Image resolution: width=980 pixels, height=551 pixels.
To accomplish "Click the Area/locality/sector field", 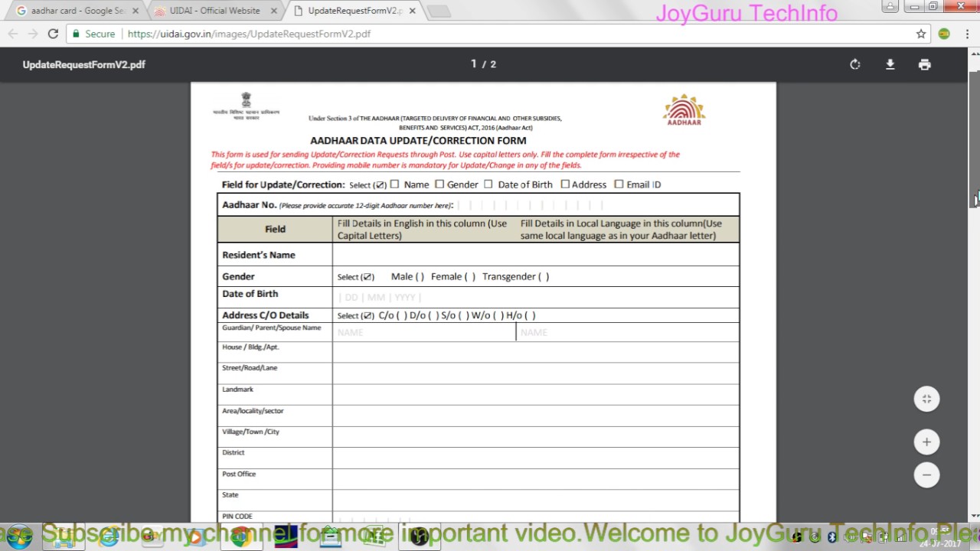I will [536, 416].
